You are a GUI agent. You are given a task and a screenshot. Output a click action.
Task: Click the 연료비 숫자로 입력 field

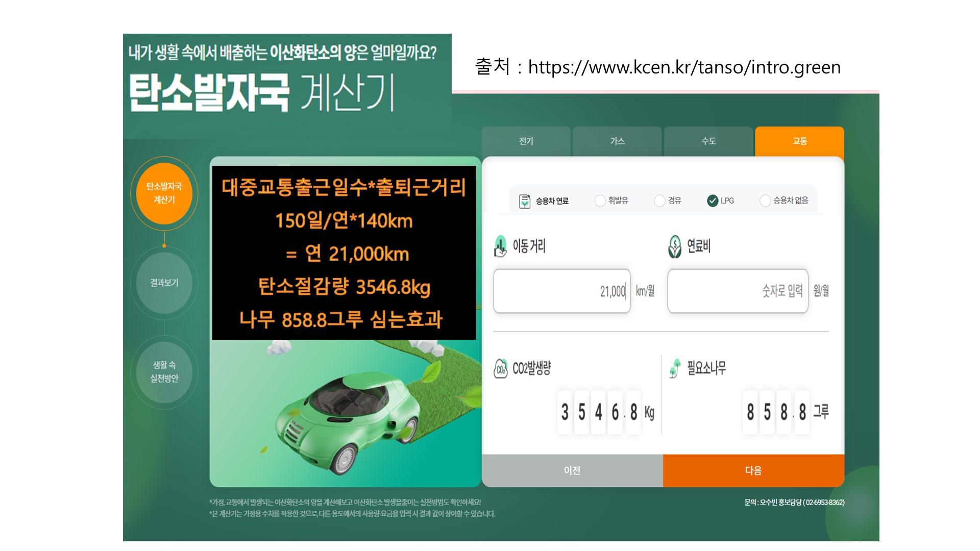738,291
